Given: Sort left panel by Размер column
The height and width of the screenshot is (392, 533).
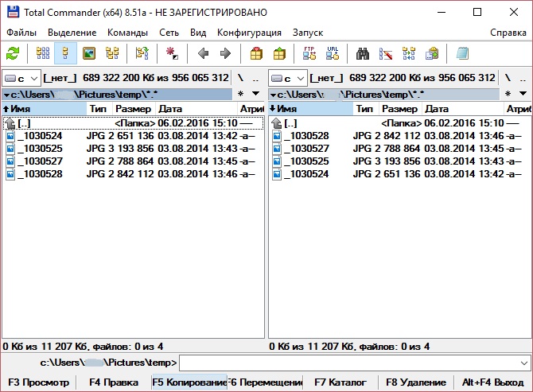Looking at the screenshot, I should pyautogui.click(x=134, y=109).
